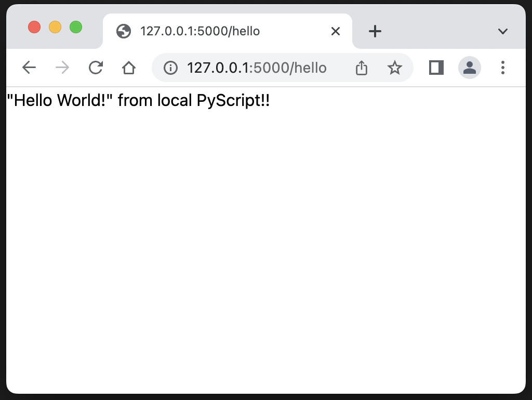Click the green fullscreen traffic light
Image resolution: width=532 pixels, height=400 pixels.
point(76,27)
